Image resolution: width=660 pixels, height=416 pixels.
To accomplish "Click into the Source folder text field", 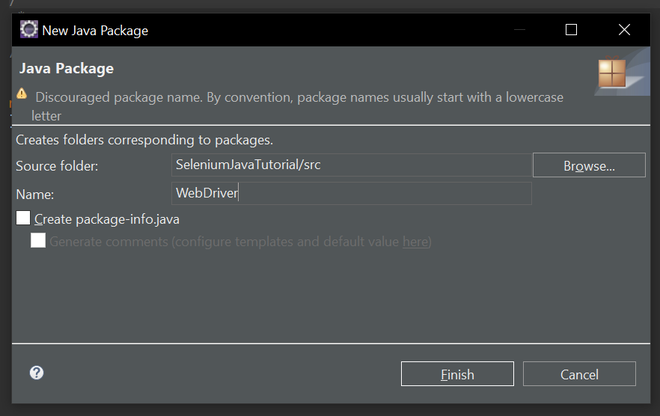I will (350, 165).
